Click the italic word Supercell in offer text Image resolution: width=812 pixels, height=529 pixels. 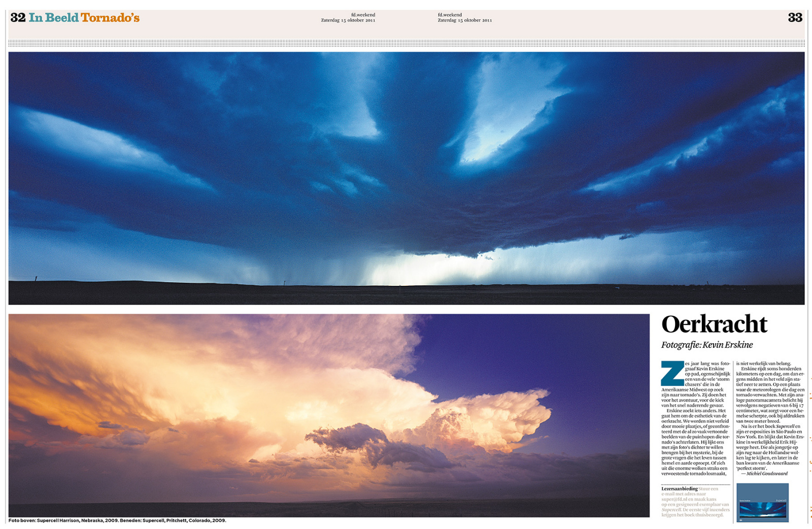[671, 510]
